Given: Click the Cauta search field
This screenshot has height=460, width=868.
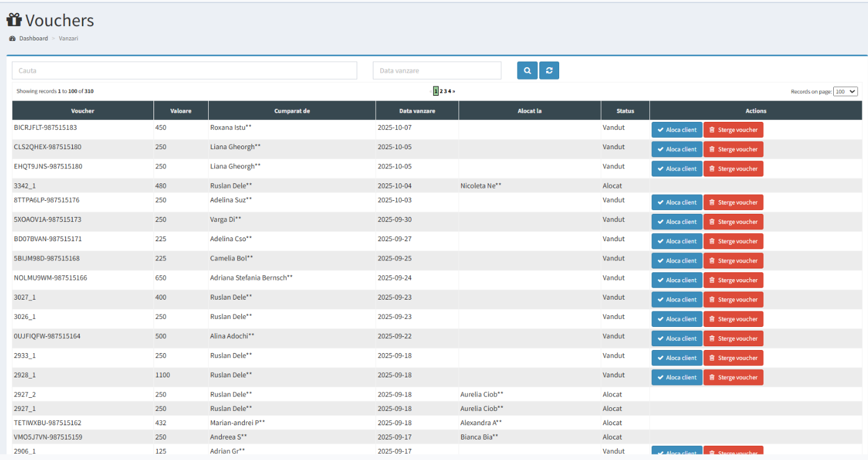Looking at the screenshot, I should tap(185, 71).
